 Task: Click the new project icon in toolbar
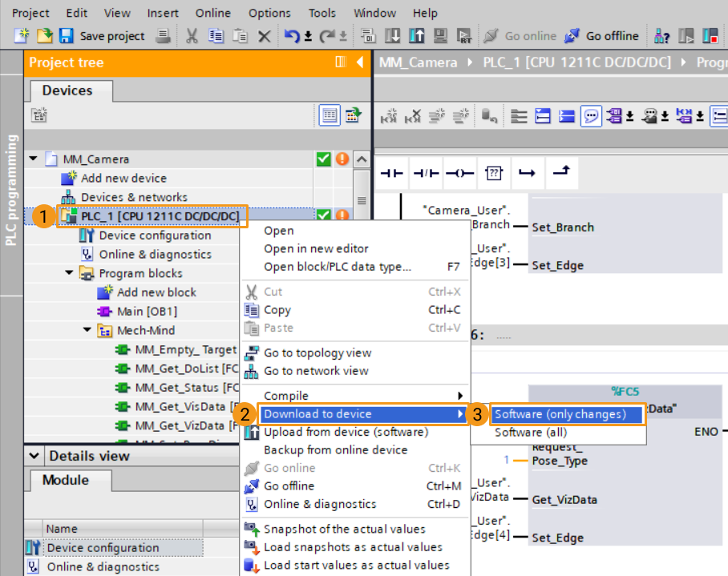coord(22,36)
